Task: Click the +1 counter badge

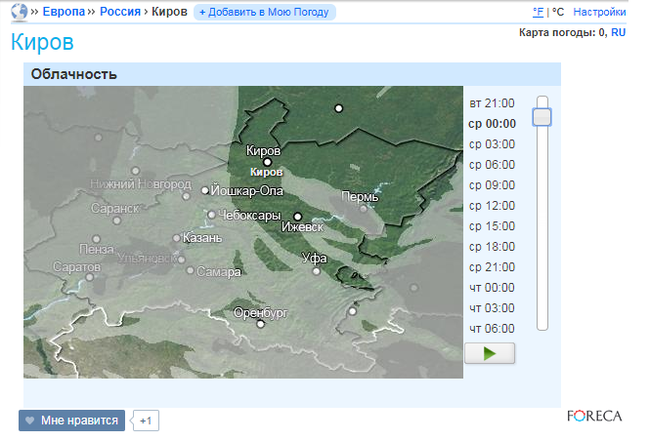Action: click(x=146, y=421)
